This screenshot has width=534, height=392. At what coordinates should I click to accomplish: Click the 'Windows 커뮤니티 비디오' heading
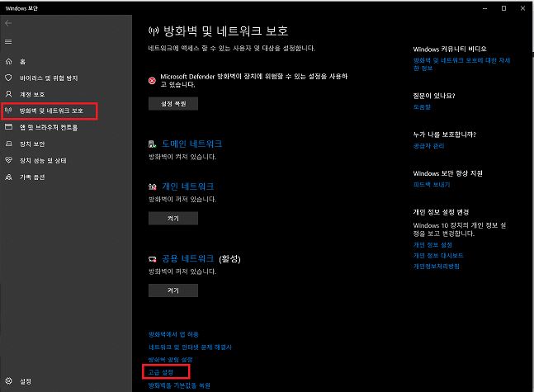point(450,49)
